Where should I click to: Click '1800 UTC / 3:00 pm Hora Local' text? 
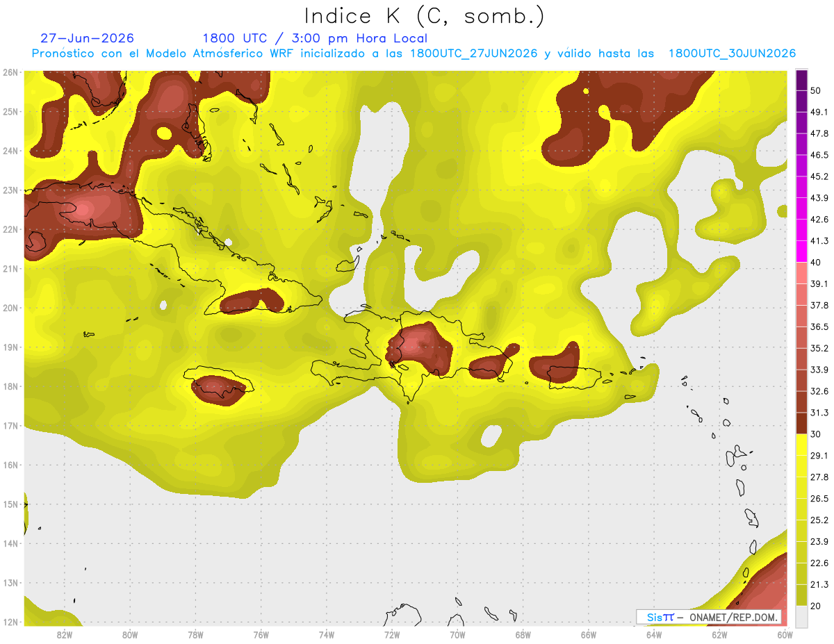315,38
